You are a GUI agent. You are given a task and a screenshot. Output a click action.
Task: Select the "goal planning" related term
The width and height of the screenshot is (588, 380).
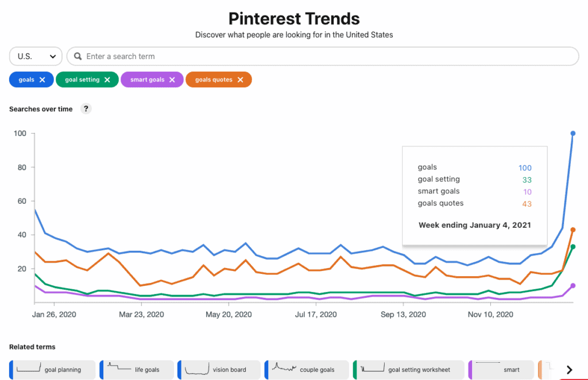pyautogui.click(x=52, y=370)
